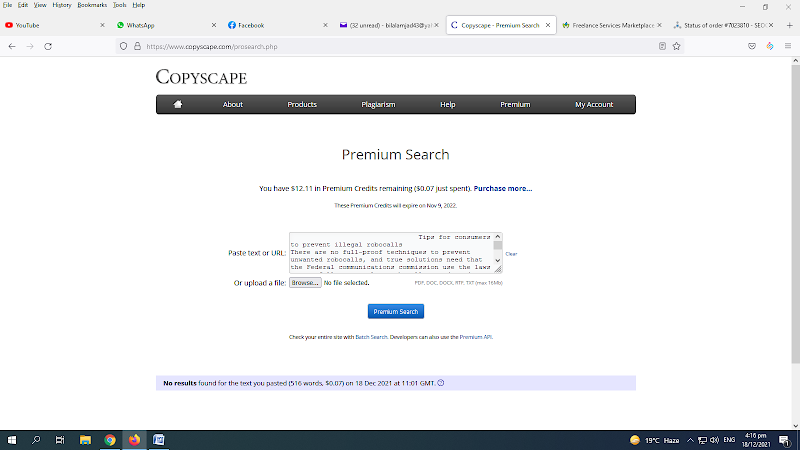
Task: Click the volume icon in the system tray
Action: (714, 440)
